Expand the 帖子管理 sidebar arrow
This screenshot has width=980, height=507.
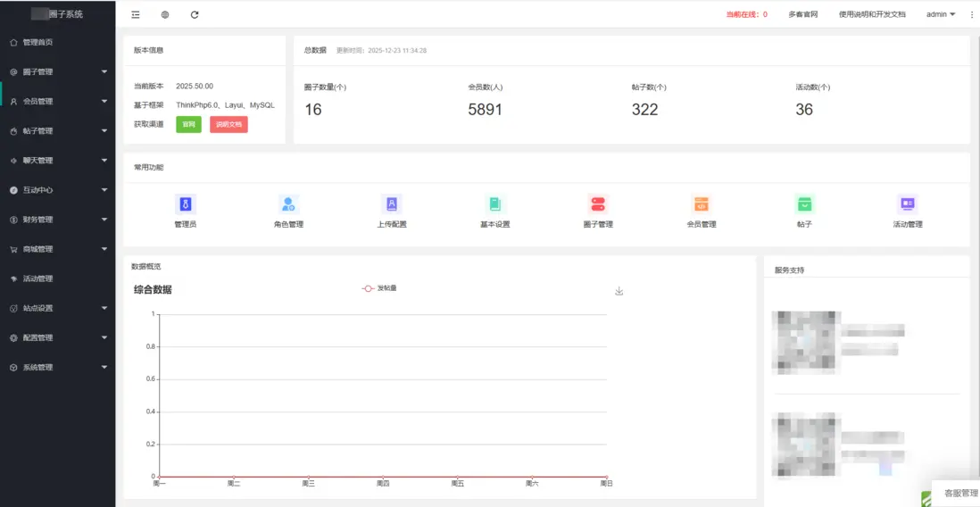[x=104, y=131]
